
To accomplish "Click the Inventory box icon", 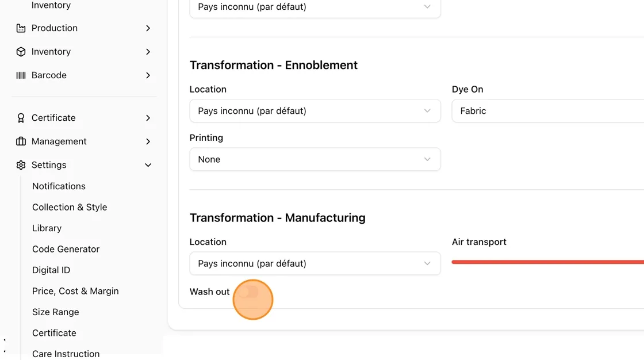I will [x=21, y=52].
